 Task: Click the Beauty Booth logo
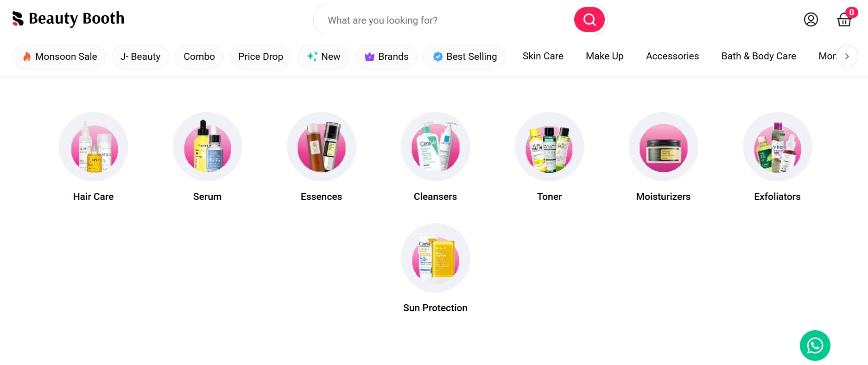[x=68, y=19]
